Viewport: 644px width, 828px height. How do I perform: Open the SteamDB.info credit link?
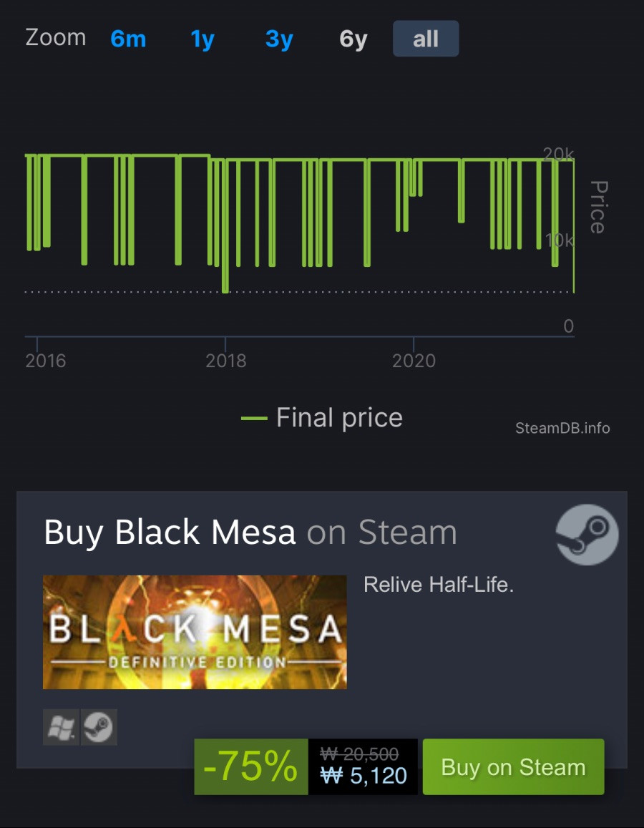[x=562, y=428]
